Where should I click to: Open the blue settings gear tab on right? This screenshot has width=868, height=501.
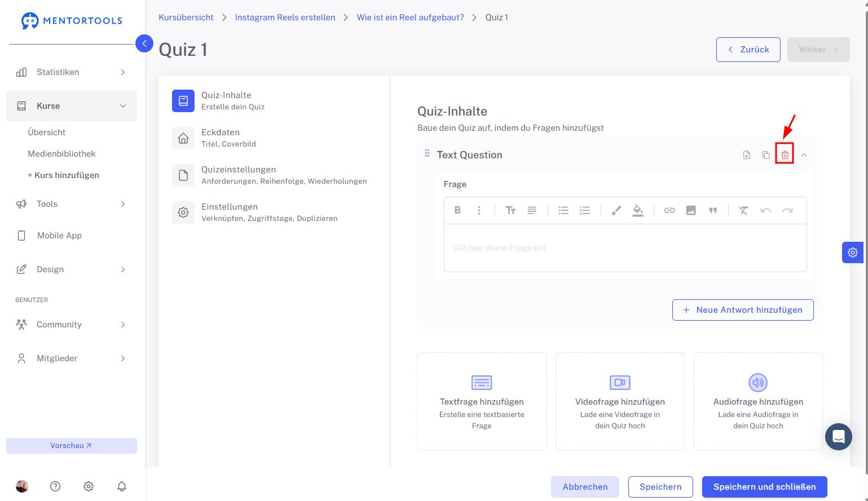pyautogui.click(x=853, y=252)
